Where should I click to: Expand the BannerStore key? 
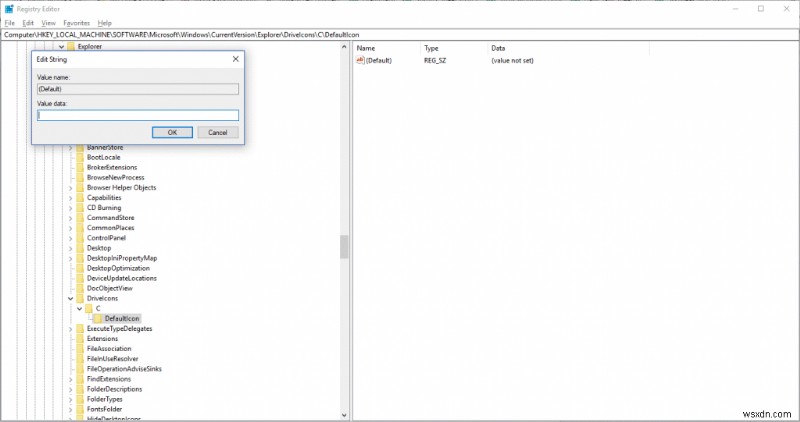click(x=70, y=147)
